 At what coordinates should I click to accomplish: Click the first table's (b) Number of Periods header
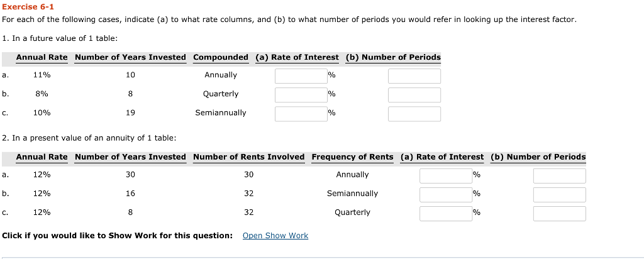pos(393,57)
